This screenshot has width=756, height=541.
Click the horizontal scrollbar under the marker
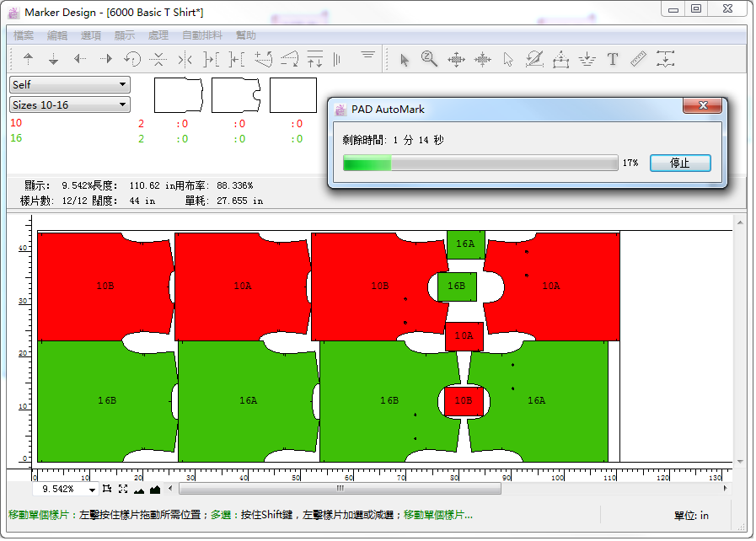tap(340, 488)
